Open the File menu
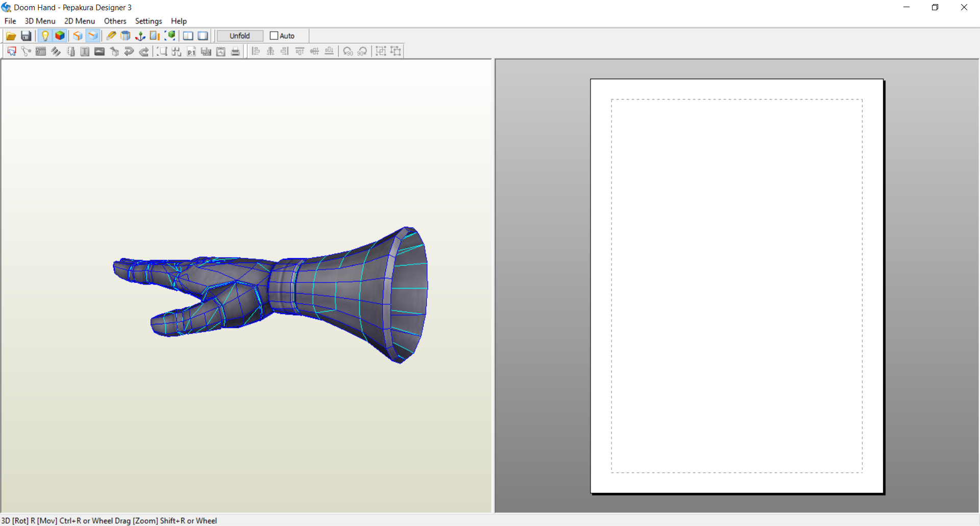 pyautogui.click(x=10, y=21)
